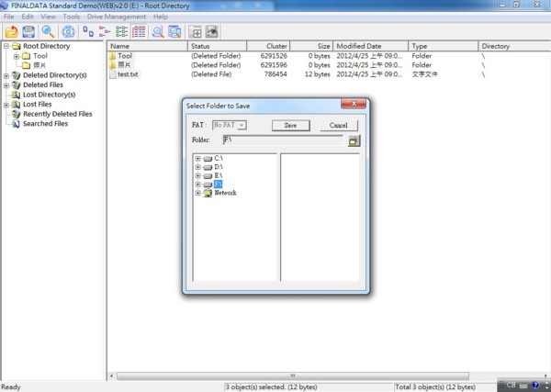Expand the Network node in folder tree
The height and width of the screenshot is (392, 551).
[197, 193]
